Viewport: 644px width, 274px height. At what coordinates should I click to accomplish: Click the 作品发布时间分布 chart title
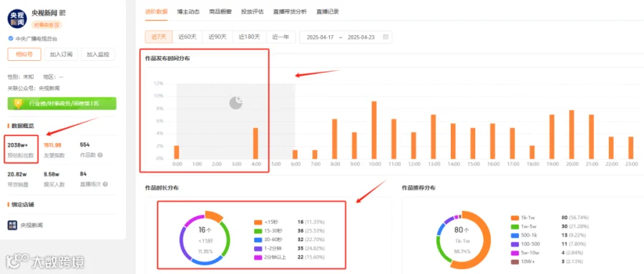click(x=167, y=59)
